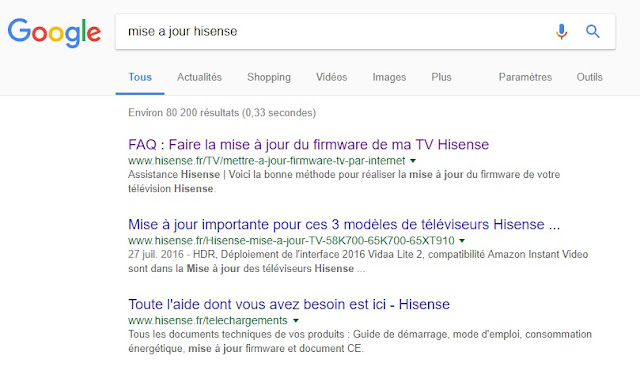
Task: Click inside the search box text
Action: click(x=182, y=31)
